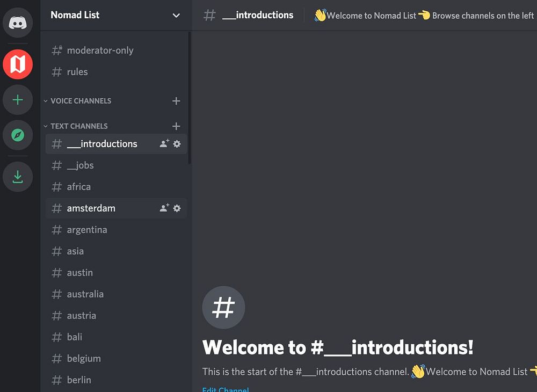
Task: Open the __jobs channel
Action: (x=116, y=165)
